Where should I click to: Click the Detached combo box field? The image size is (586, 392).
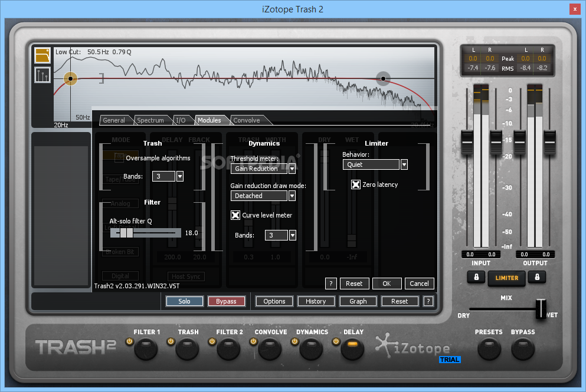click(x=259, y=196)
